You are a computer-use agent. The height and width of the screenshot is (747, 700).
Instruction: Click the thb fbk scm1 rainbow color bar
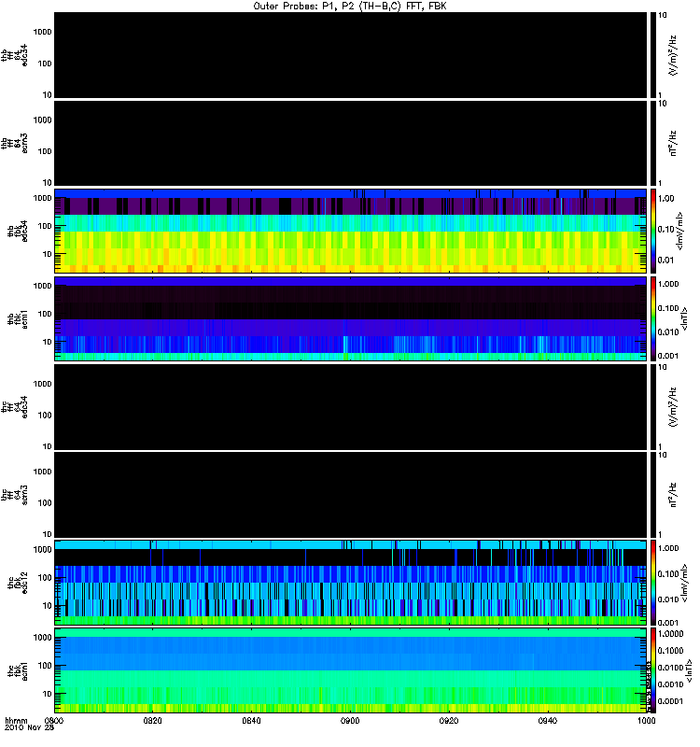[x=653, y=318]
